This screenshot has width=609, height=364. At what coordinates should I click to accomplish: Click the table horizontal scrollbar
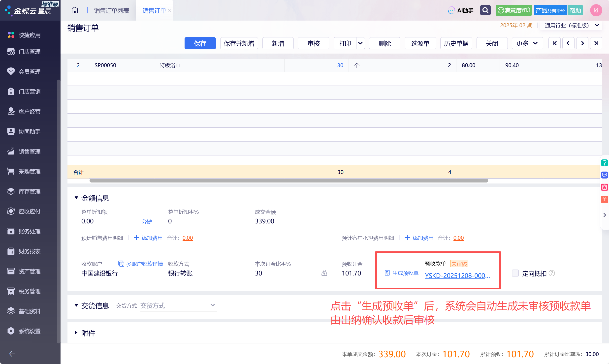point(288,181)
